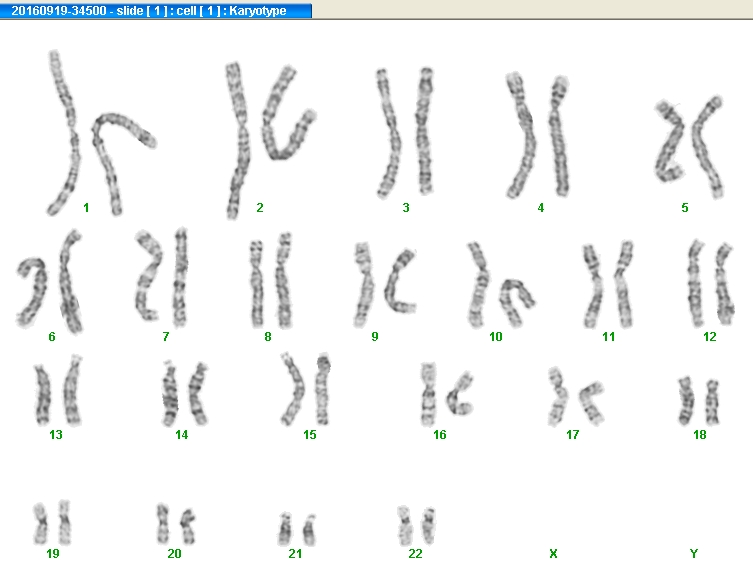
Task: Select the chromosome 15 label
Action: click(310, 435)
